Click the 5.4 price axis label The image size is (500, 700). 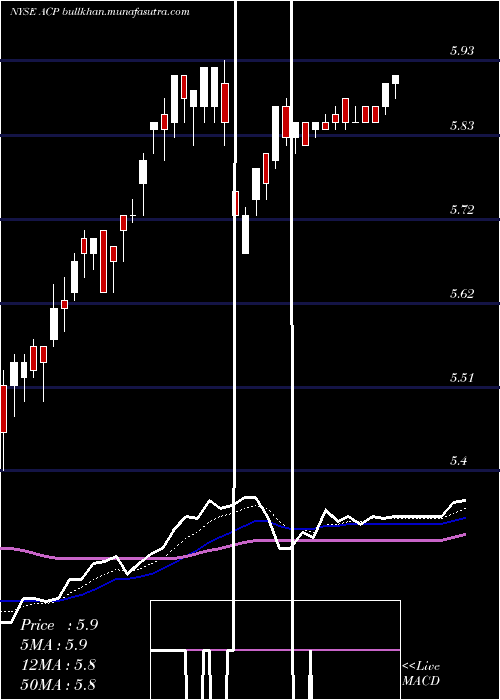(458, 460)
